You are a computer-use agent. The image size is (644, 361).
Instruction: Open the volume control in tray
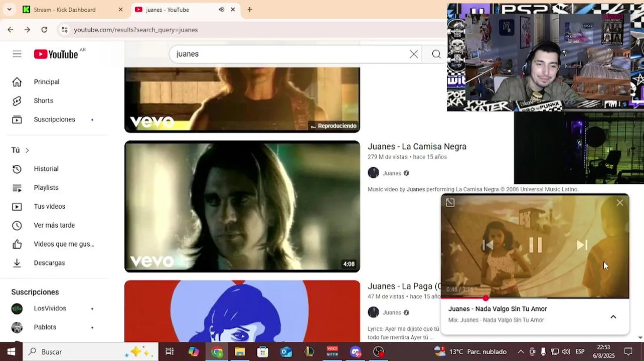tap(566, 351)
